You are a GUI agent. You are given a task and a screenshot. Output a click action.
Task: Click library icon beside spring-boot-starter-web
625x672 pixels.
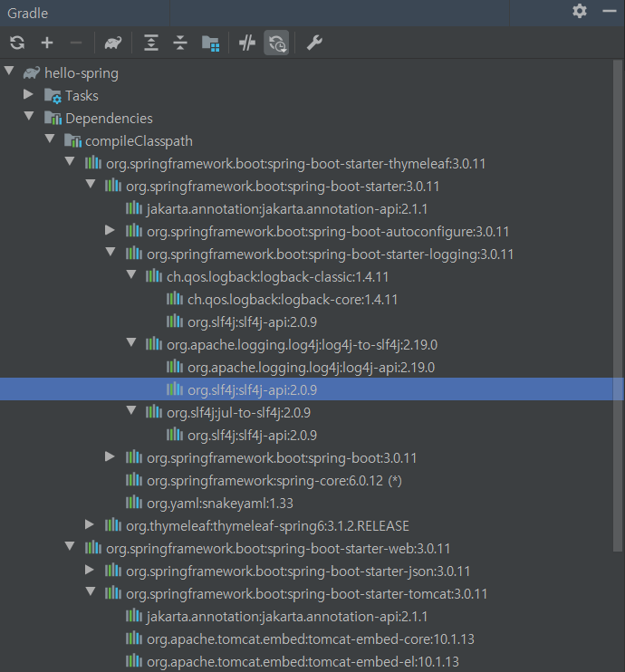coord(93,548)
